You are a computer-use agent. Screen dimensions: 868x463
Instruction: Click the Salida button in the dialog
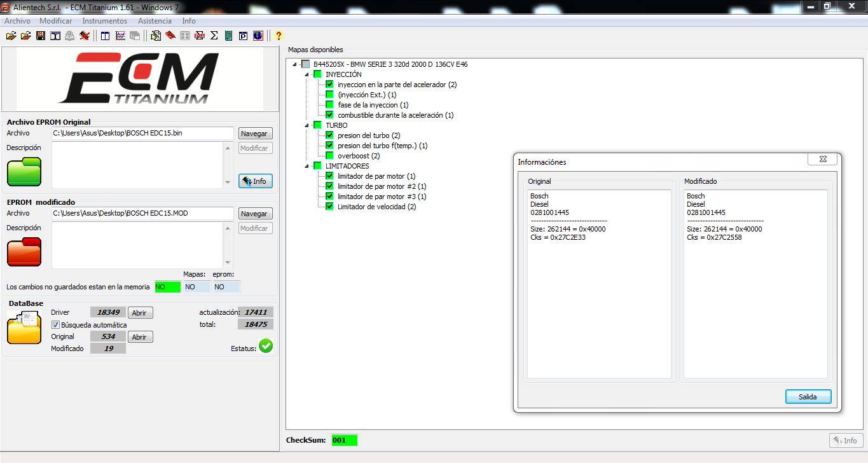808,397
